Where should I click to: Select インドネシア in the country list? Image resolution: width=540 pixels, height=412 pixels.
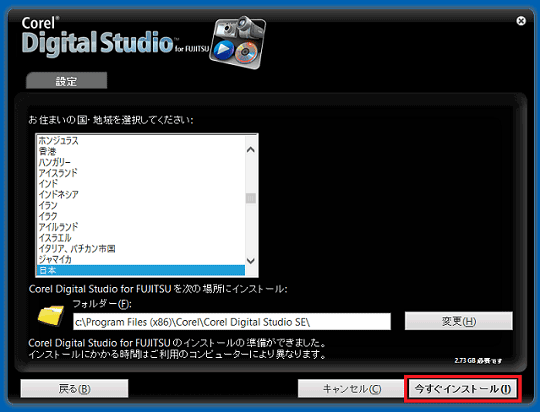(141, 195)
